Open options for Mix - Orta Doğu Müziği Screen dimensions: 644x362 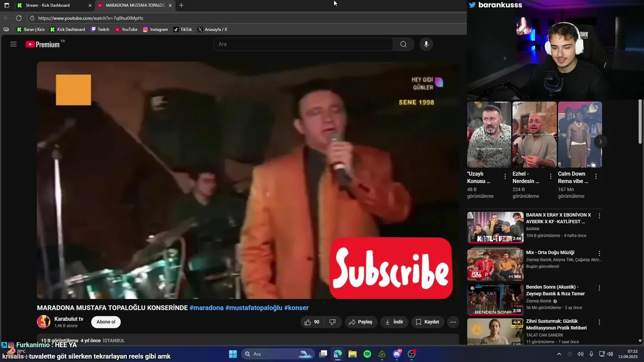click(x=599, y=253)
